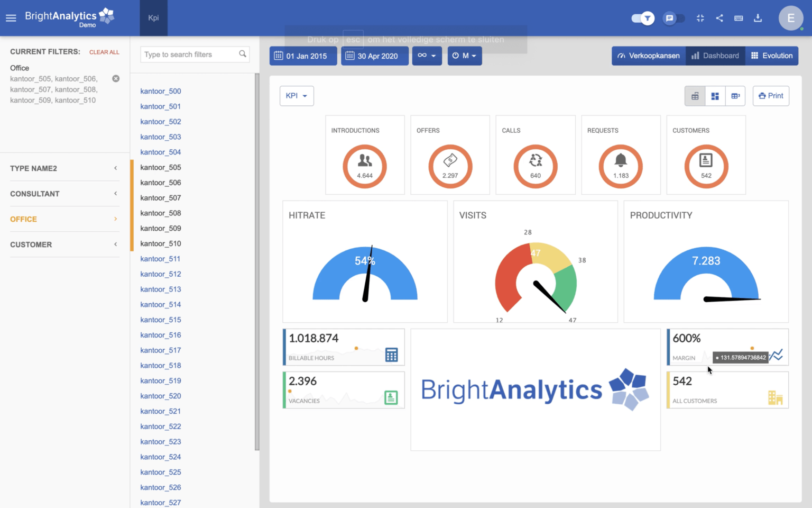Click the filter search input field
Image resolution: width=812 pixels, height=508 pixels.
click(x=190, y=54)
